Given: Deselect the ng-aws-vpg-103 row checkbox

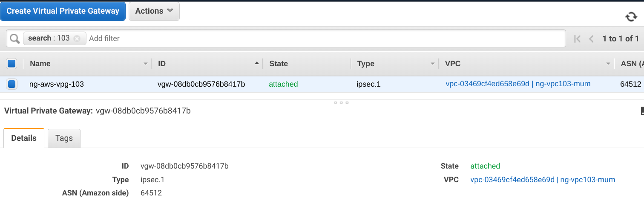Looking at the screenshot, I should (x=11, y=84).
